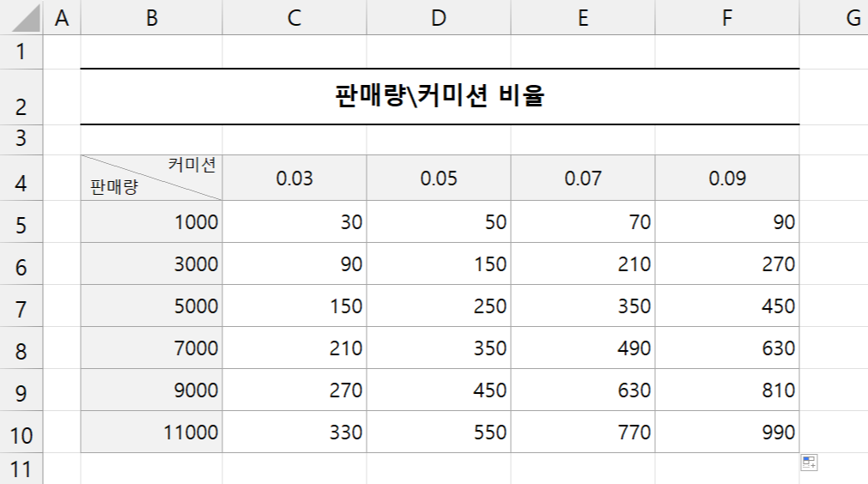Select row 5 header
The image size is (868, 484).
(x=21, y=221)
